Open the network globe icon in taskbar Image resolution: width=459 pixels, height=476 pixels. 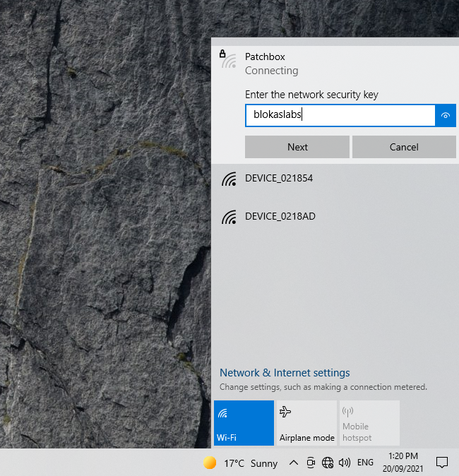(x=328, y=463)
